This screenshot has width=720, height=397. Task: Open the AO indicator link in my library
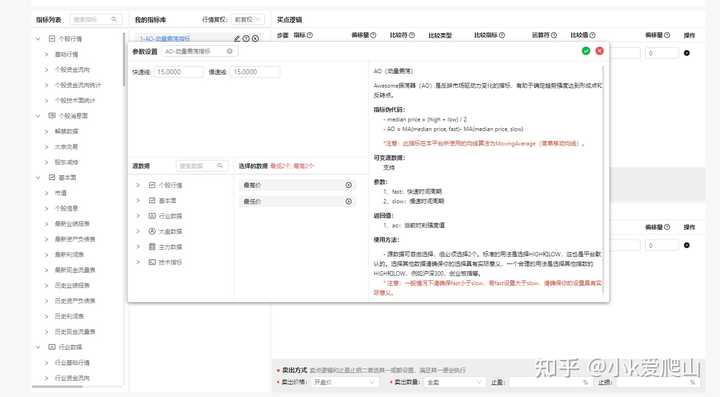[x=164, y=39]
